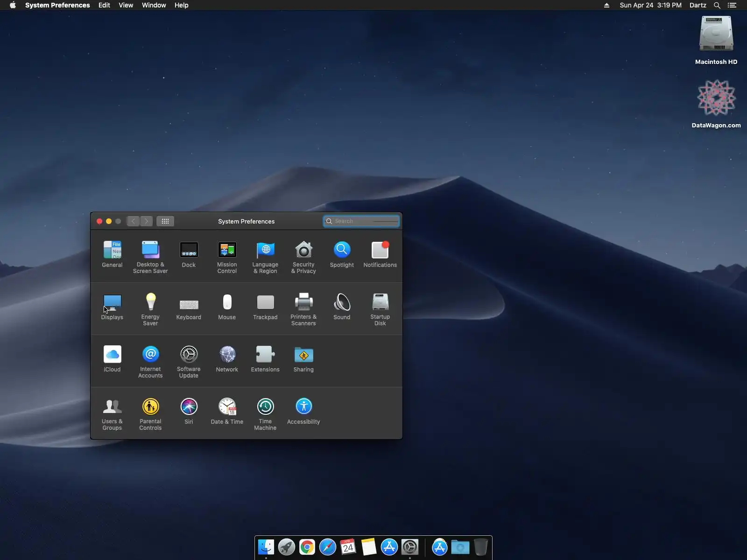
Task: Open the Dock preference pane
Action: [189, 254]
